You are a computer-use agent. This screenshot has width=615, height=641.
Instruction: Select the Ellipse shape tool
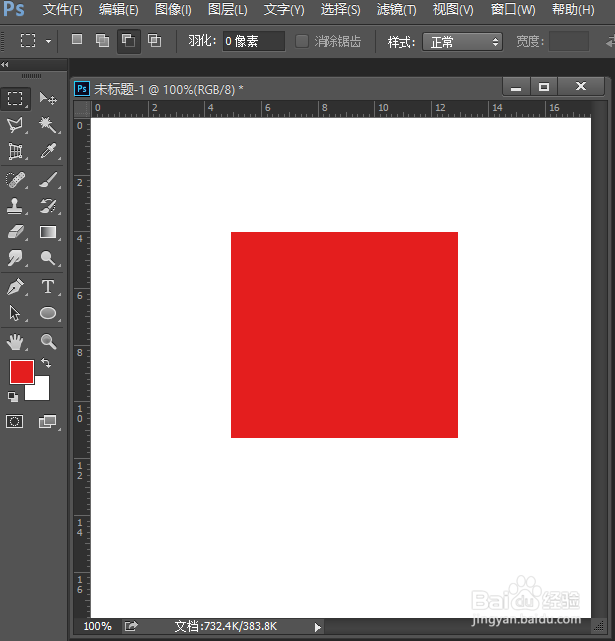pos(48,314)
